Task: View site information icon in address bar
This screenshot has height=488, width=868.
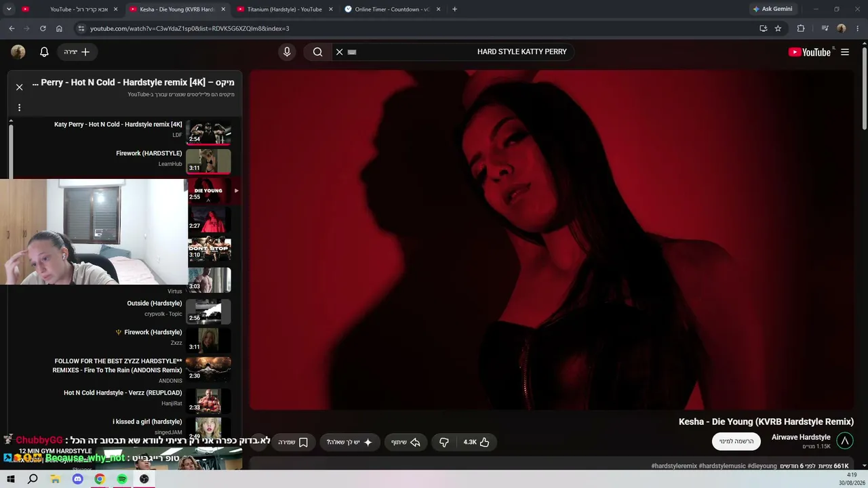Action: click(81, 28)
